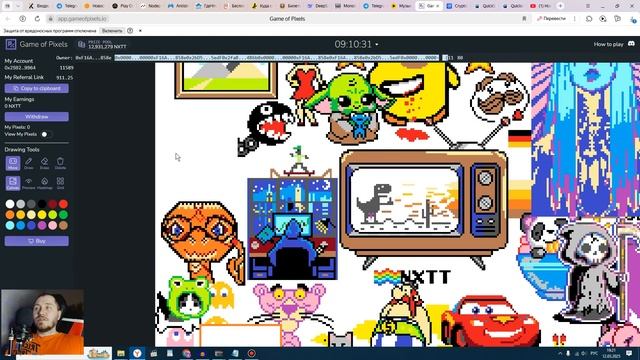Viewport: 640px width, 360px height.
Task: Pick the purple color swatch
Action: click(x=42, y=225)
